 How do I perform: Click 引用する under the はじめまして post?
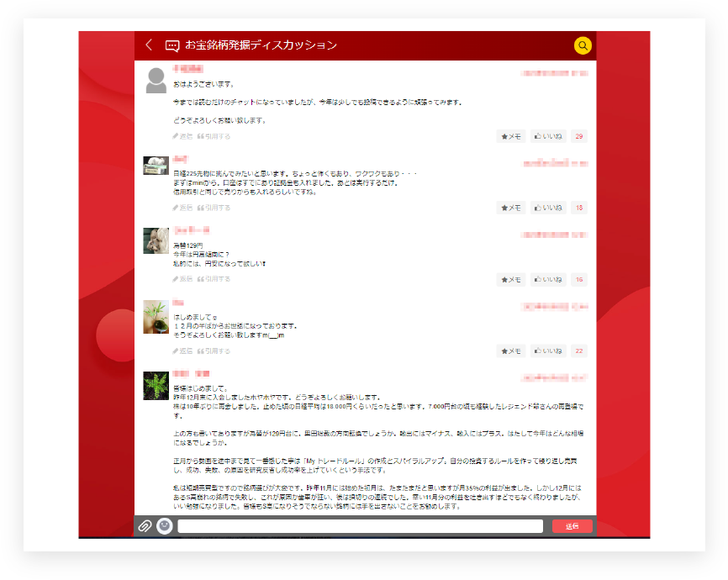tap(214, 351)
